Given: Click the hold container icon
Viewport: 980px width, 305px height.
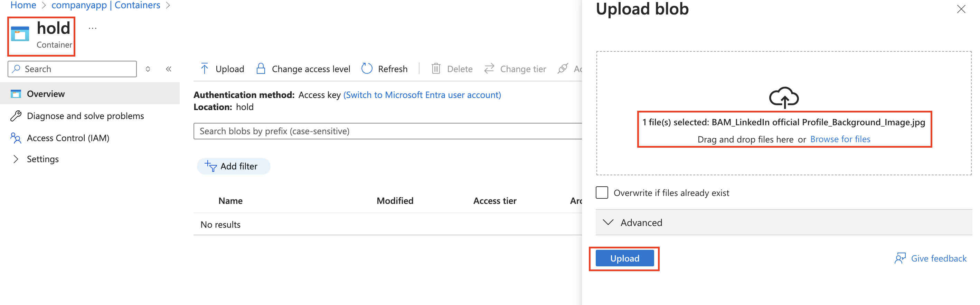Looking at the screenshot, I should tap(20, 34).
